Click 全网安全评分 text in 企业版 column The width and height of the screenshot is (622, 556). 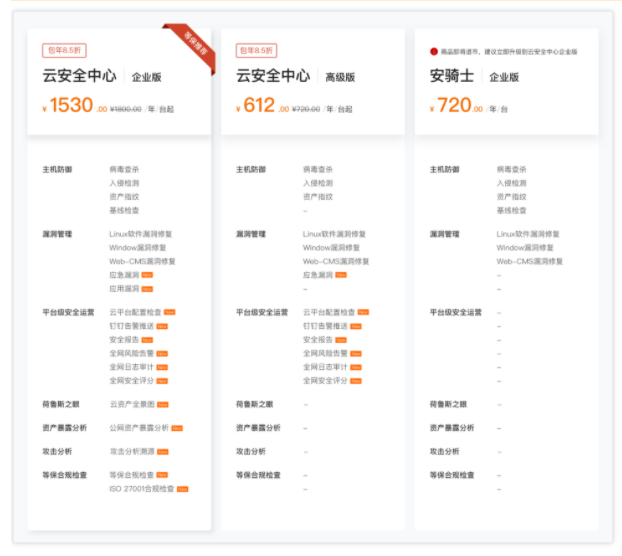131,381
